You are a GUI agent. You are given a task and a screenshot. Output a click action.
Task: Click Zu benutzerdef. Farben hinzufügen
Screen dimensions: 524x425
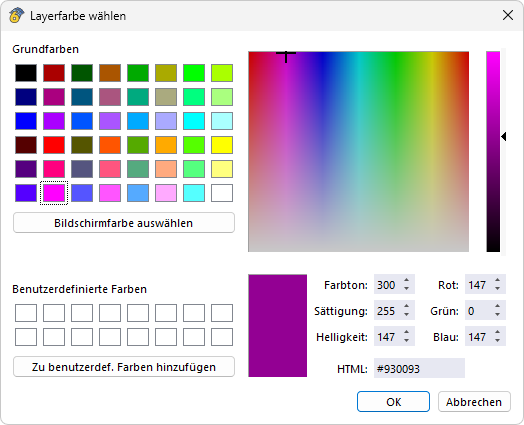pos(124,367)
